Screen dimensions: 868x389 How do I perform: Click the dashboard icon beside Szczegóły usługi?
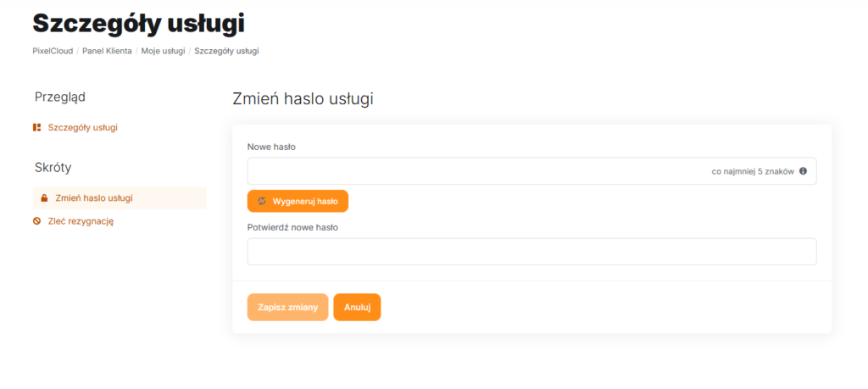pos(36,128)
